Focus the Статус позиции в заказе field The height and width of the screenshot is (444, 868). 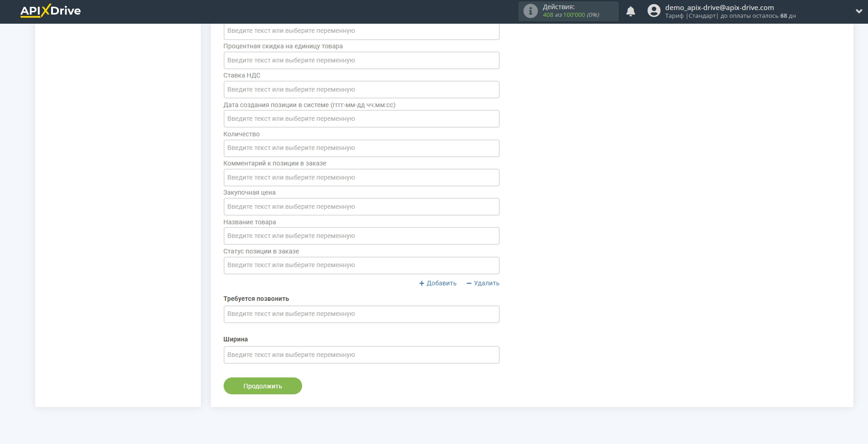coord(361,265)
